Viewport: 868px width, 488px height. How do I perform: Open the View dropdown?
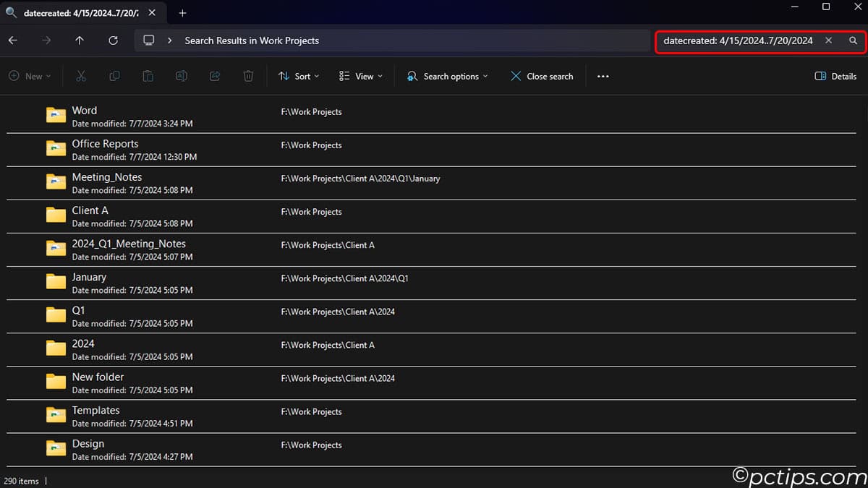click(360, 75)
